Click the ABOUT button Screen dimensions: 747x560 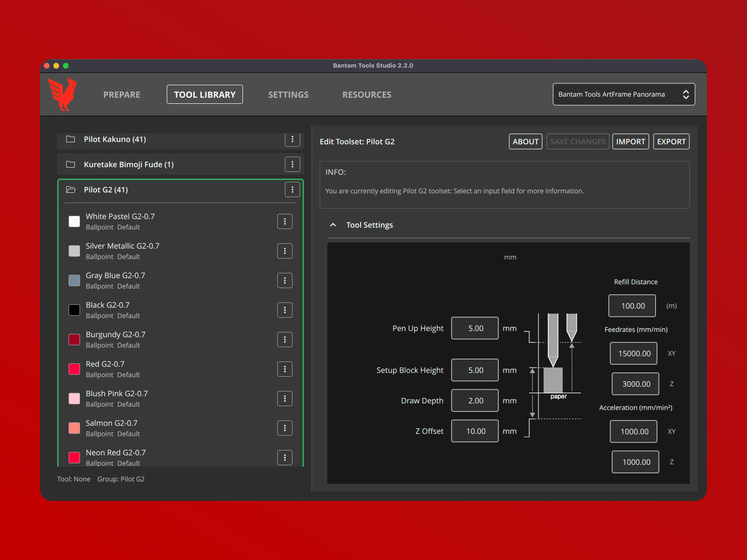pyautogui.click(x=525, y=141)
